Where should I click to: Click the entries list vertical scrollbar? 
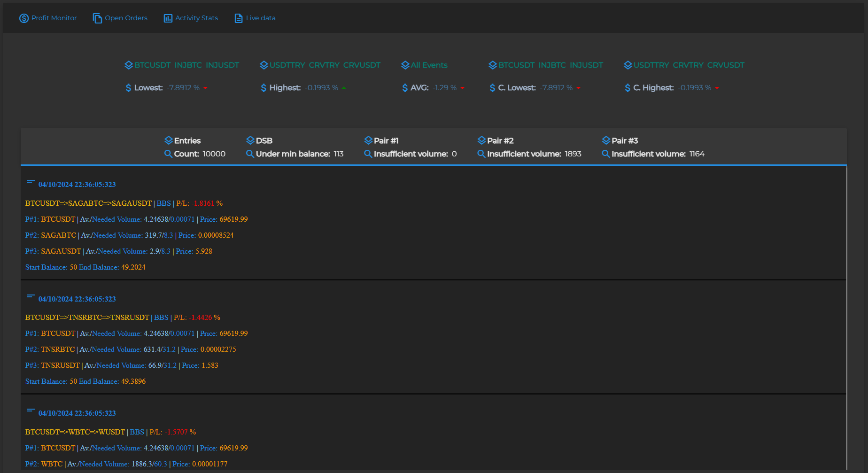point(846,318)
